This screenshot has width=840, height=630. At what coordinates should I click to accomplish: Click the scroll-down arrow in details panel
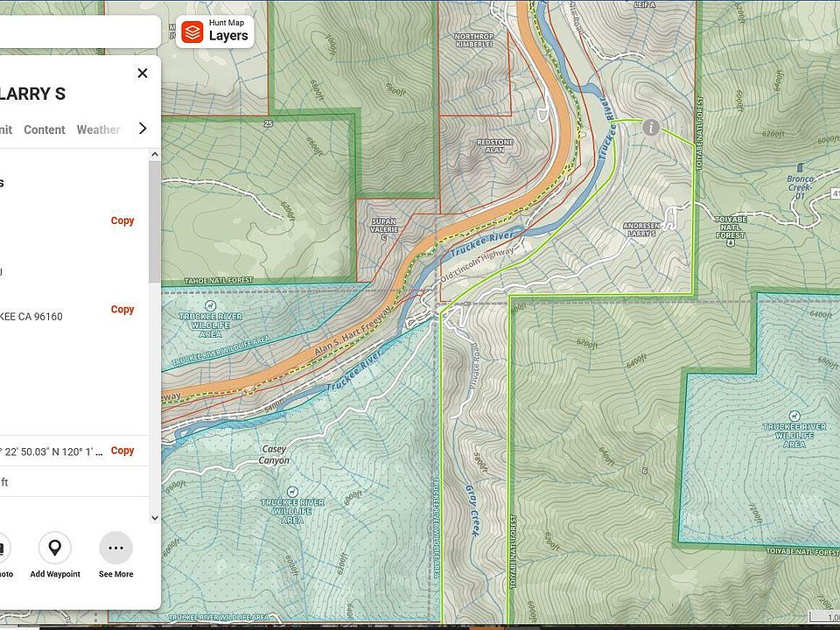click(155, 517)
